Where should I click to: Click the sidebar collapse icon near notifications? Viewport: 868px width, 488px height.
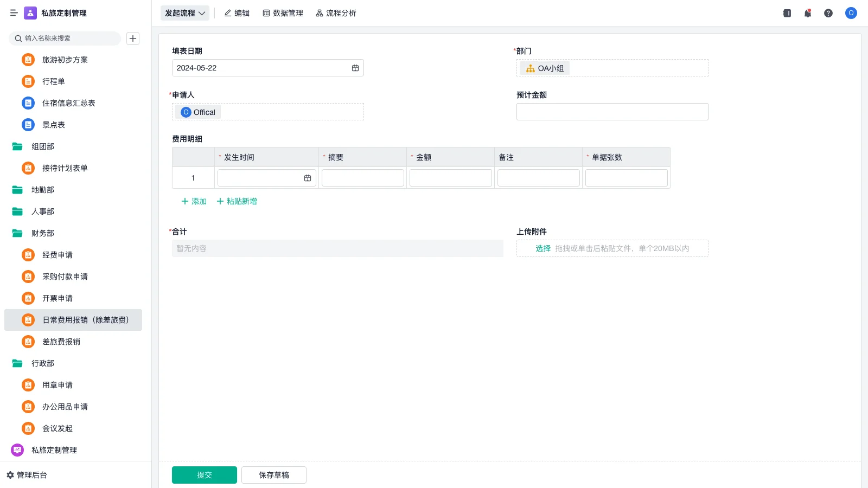point(787,13)
